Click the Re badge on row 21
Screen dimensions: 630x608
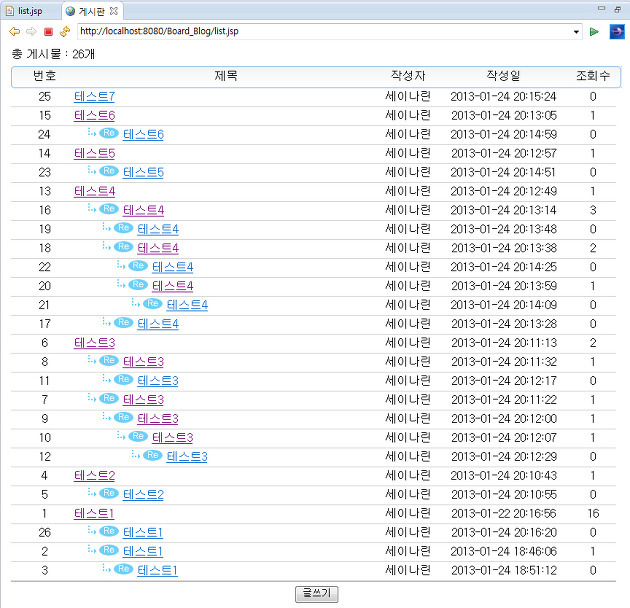point(153,303)
